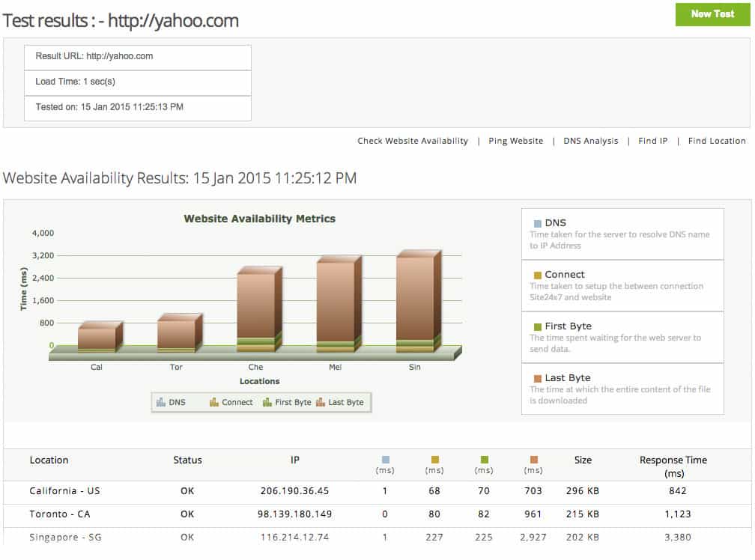Click the Test results page heading
Screen dimensions: 755x560
[x=121, y=21]
